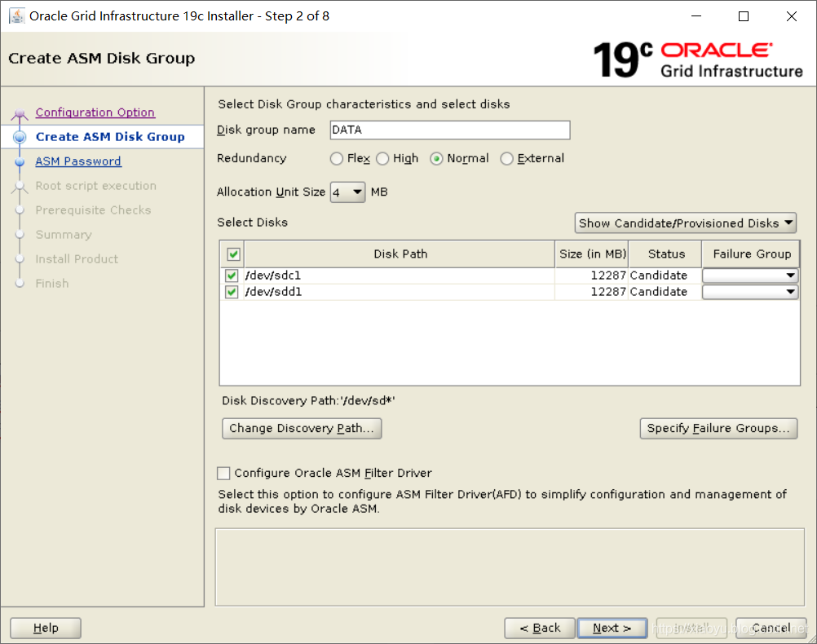Click the Create ASM Disk Group step bullet
The width and height of the screenshot is (817, 644).
(x=20, y=137)
